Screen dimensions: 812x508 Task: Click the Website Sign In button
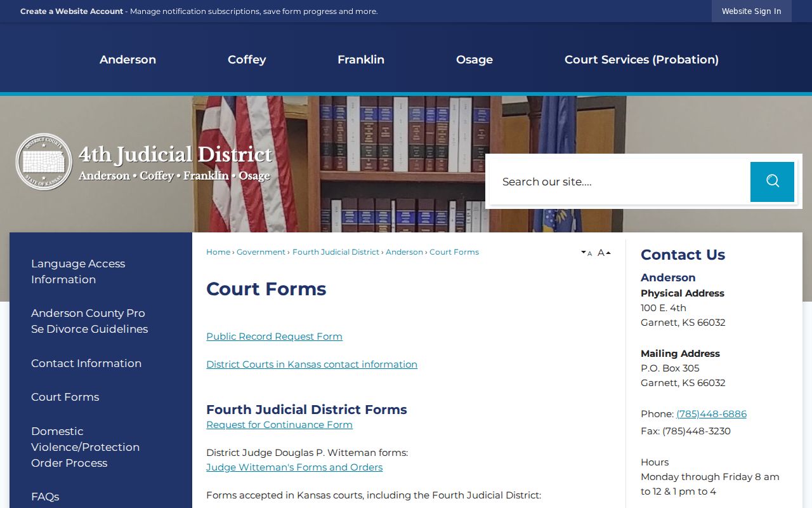click(752, 11)
